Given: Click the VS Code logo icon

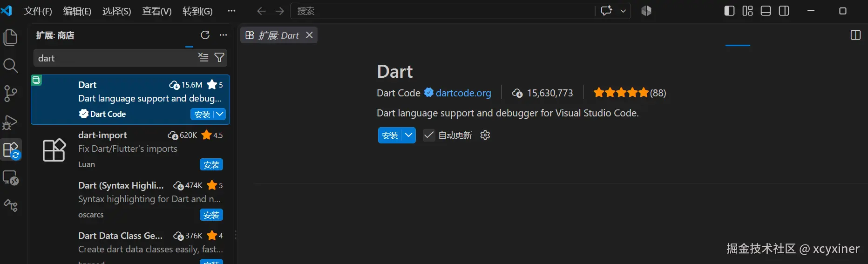Looking at the screenshot, I should 7,10.
